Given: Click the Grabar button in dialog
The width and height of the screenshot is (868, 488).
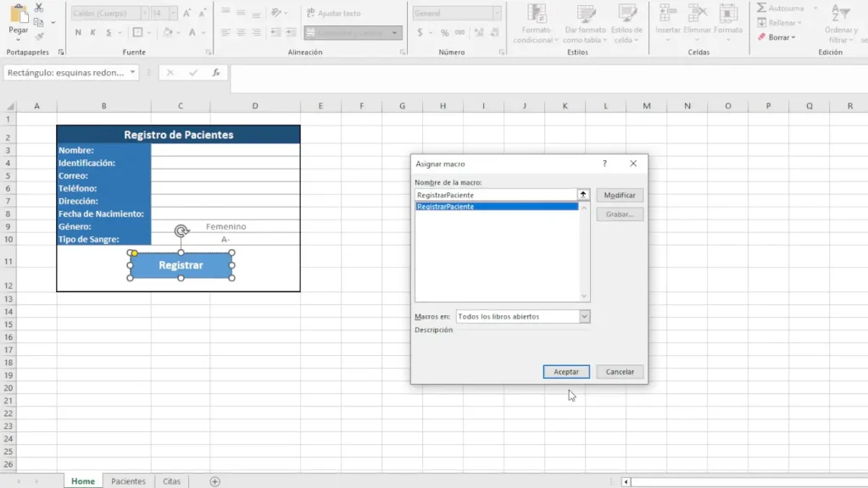Looking at the screenshot, I should [620, 214].
